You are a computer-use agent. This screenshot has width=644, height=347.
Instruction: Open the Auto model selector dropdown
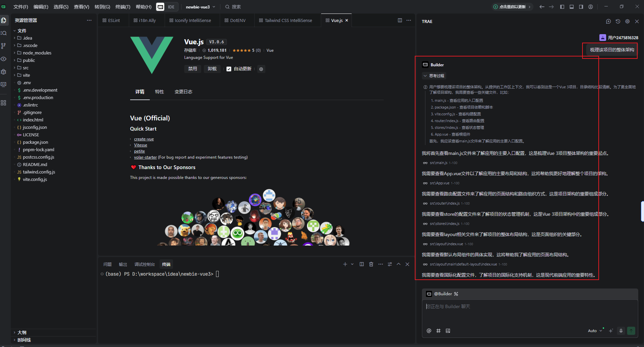[x=595, y=331]
